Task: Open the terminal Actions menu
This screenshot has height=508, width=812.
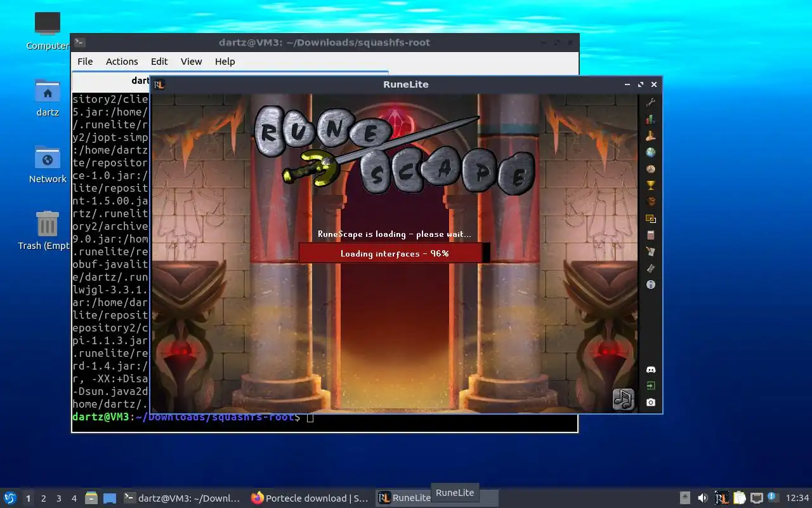Action: [122, 62]
